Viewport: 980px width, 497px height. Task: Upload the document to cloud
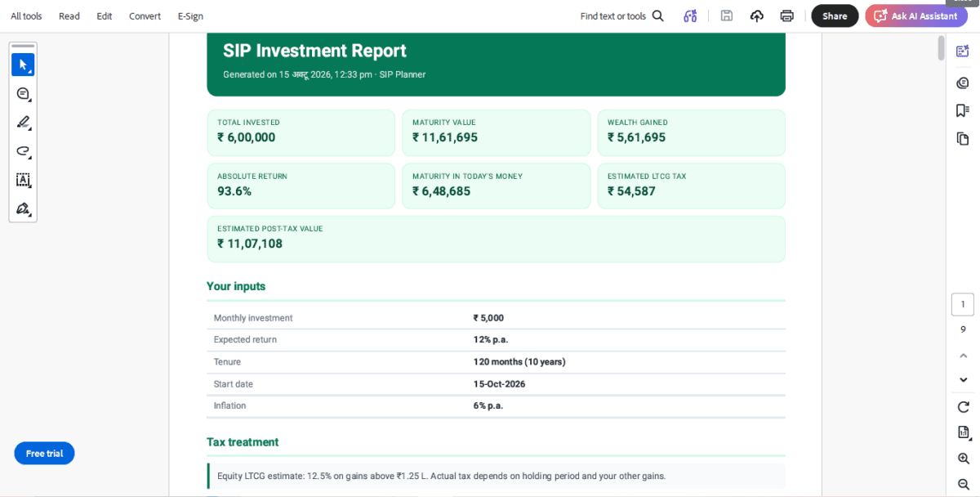[x=756, y=16]
